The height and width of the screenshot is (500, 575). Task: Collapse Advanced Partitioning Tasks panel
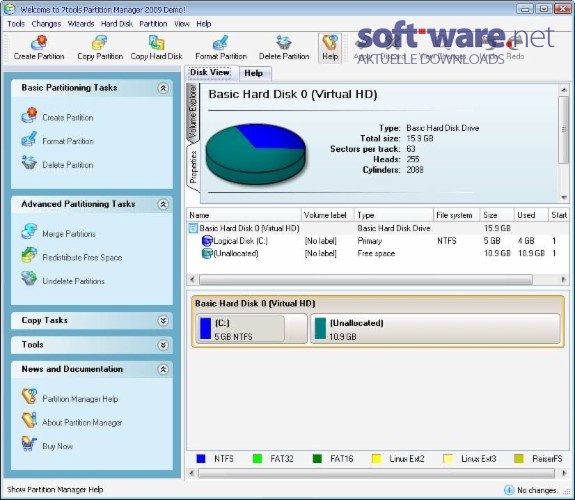coord(163,204)
